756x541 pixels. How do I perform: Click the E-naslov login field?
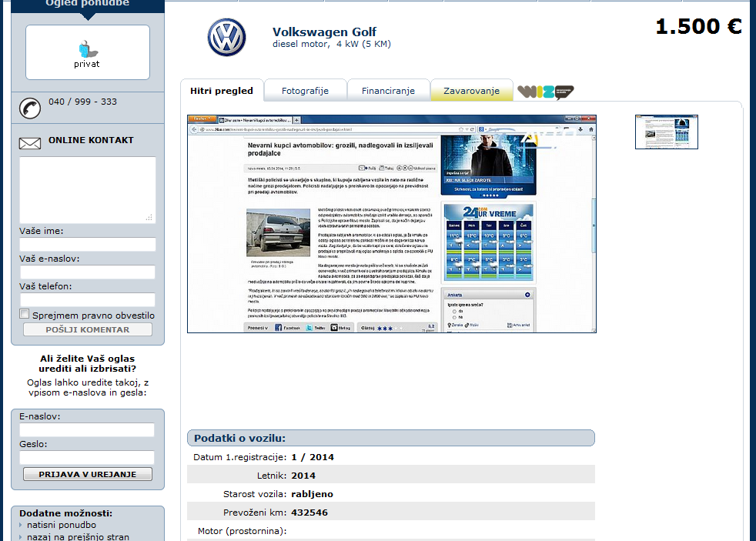point(87,429)
